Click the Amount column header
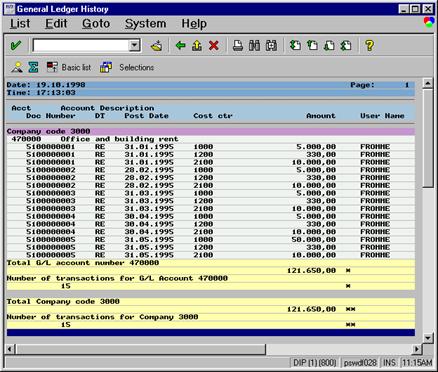 point(321,116)
